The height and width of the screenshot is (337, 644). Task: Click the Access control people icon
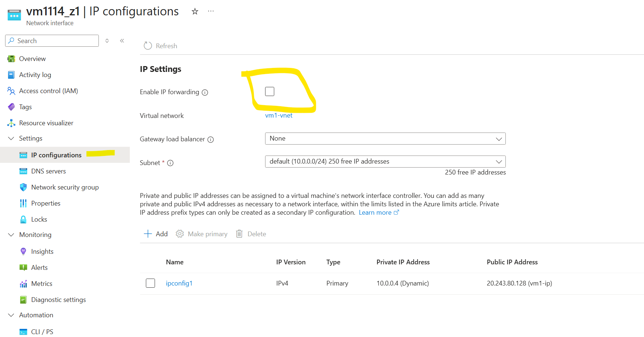(11, 91)
